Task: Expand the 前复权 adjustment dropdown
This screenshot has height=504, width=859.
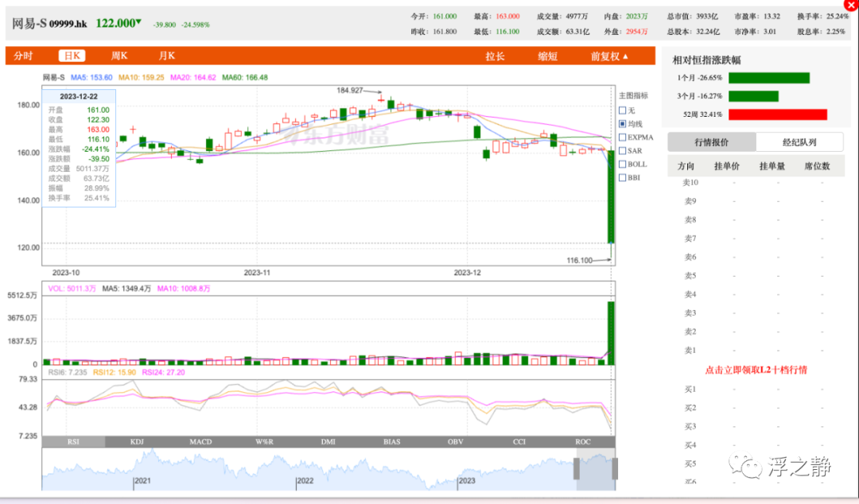Action: (x=609, y=56)
